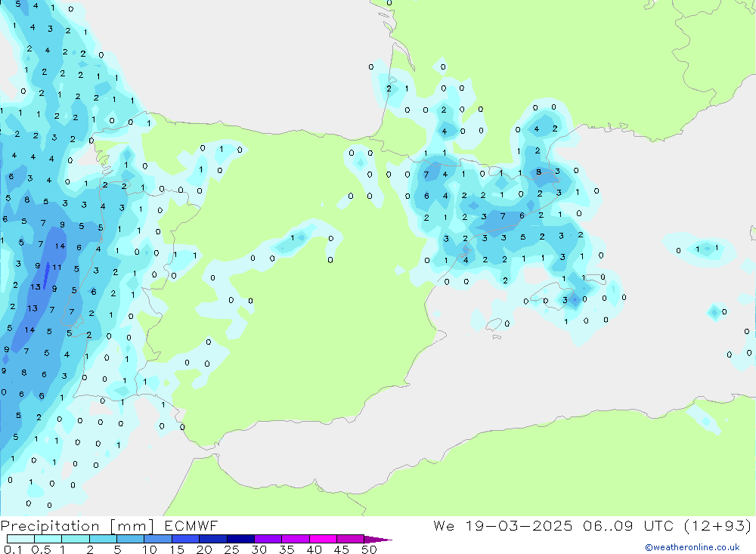Click the 'Precipitation' title text

[x=50, y=526]
